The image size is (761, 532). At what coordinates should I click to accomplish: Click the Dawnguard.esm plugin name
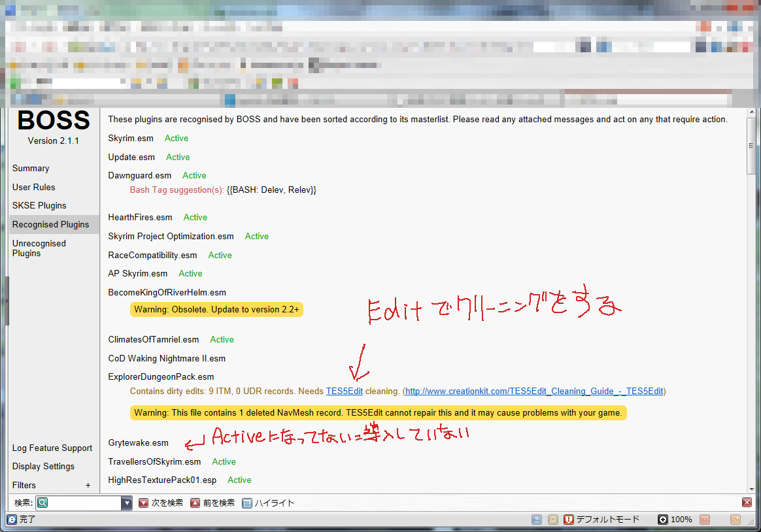click(140, 176)
